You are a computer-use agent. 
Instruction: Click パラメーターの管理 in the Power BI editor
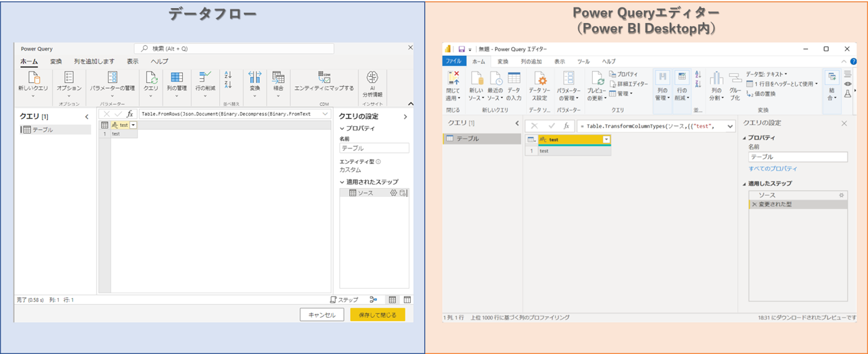click(569, 86)
